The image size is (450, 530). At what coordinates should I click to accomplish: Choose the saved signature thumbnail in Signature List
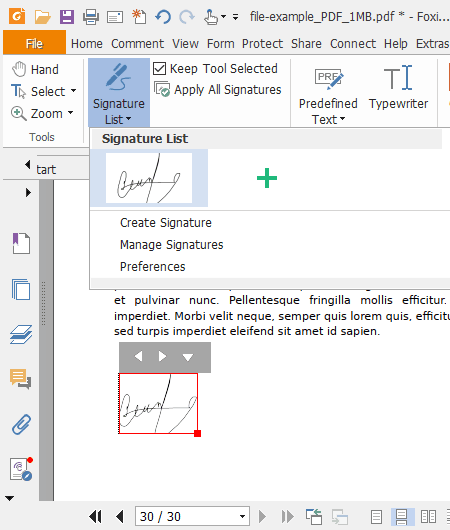pos(149,178)
